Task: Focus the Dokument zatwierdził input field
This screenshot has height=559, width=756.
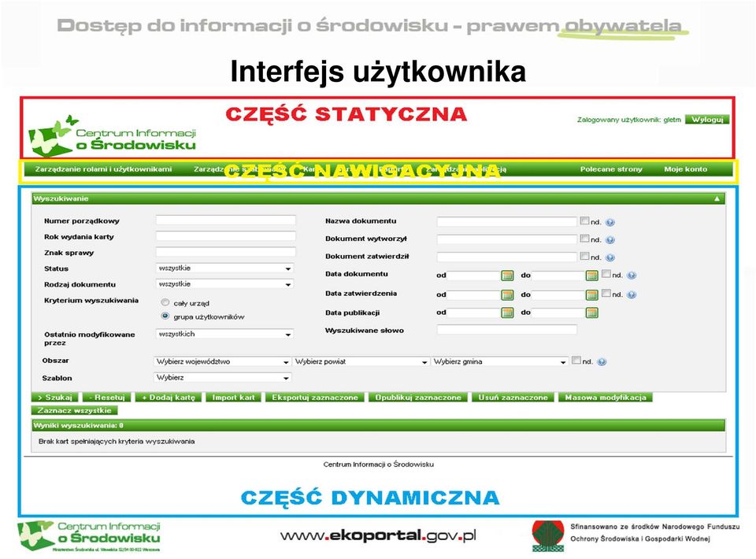Action: pyautogui.click(x=506, y=257)
